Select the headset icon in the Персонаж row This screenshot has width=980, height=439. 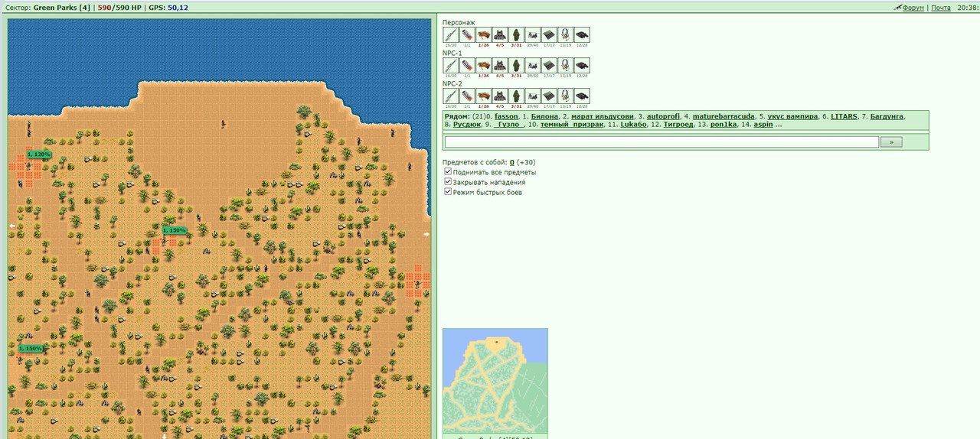pyautogui.click(x=566, y=34)
